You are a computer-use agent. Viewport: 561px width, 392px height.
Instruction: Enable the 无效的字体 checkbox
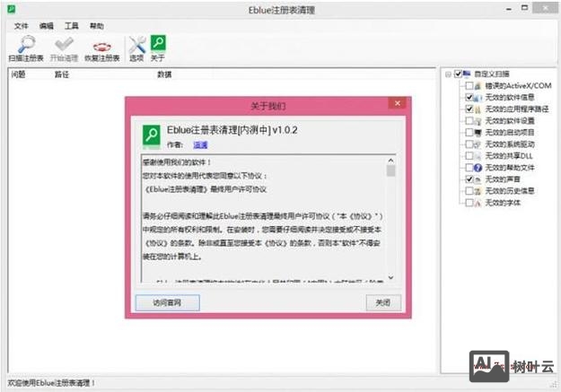(469, 203)
